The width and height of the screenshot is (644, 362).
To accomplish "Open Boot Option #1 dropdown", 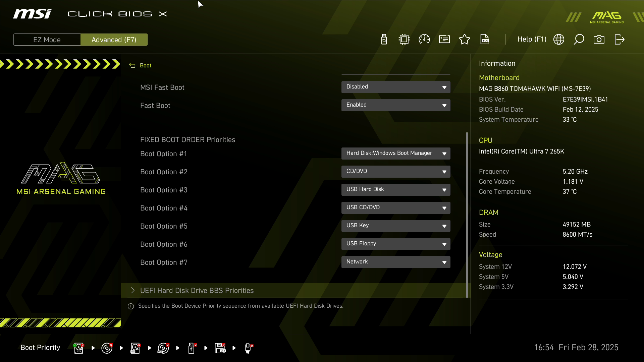I will pos(396,154).
